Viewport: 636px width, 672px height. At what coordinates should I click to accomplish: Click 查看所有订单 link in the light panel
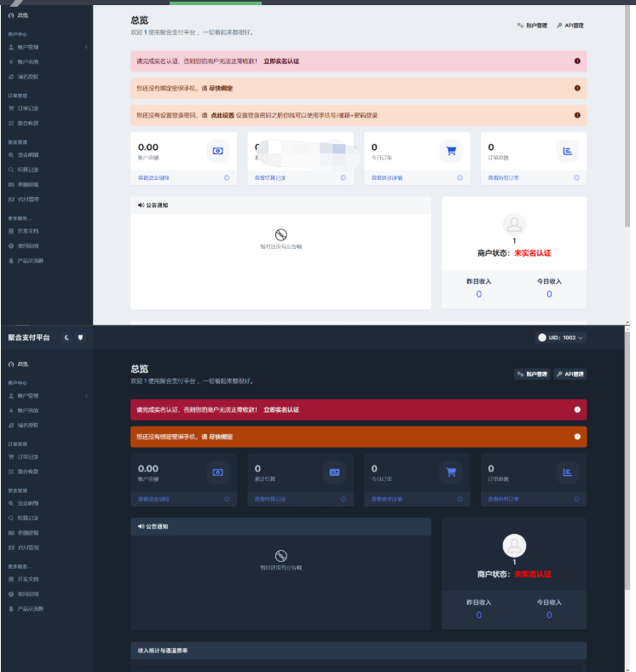point(503,178)
